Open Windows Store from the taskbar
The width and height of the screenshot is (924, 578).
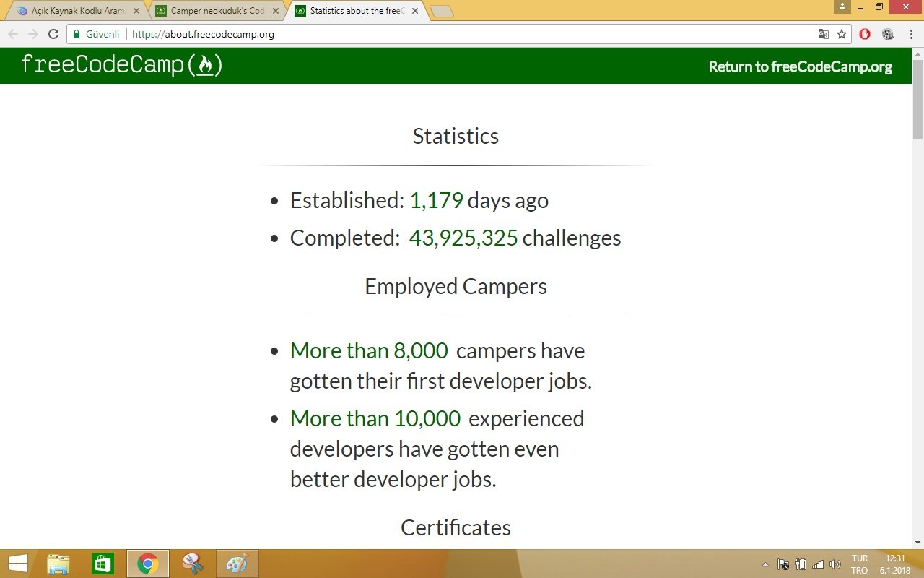(103, 564)
